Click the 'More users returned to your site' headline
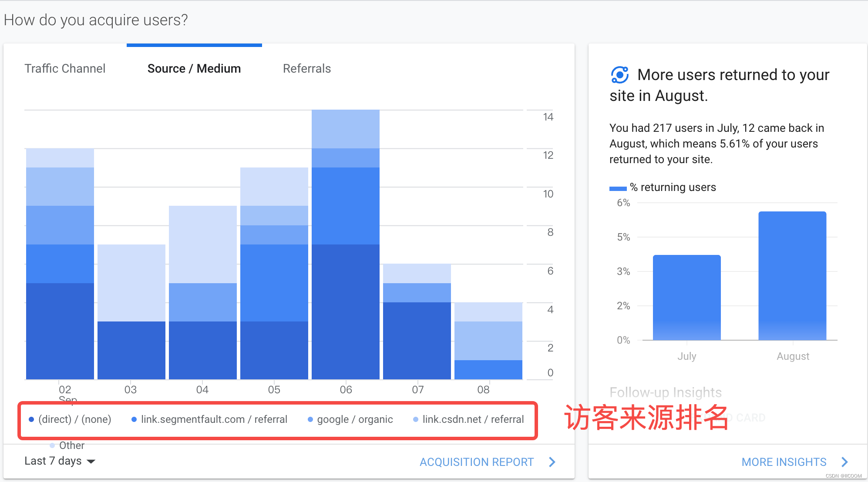 (720, 85)
